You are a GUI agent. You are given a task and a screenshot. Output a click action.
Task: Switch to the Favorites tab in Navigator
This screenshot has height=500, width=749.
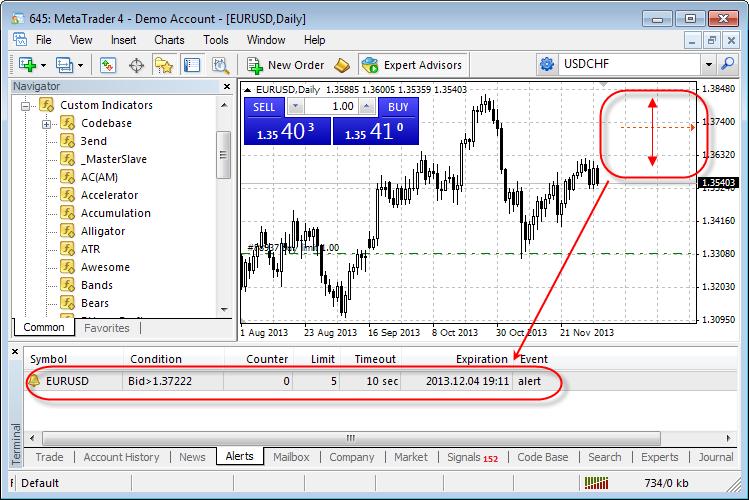[x=107, y=328]
